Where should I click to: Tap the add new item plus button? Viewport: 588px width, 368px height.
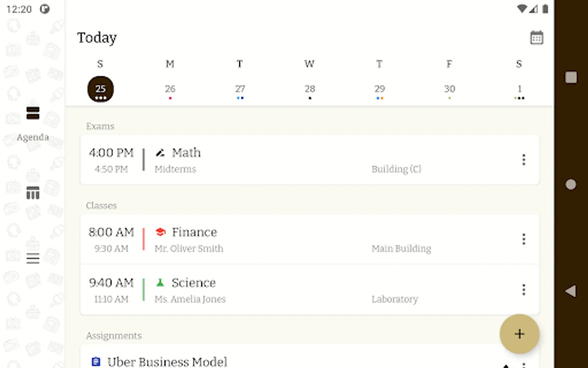pos(519,334)
